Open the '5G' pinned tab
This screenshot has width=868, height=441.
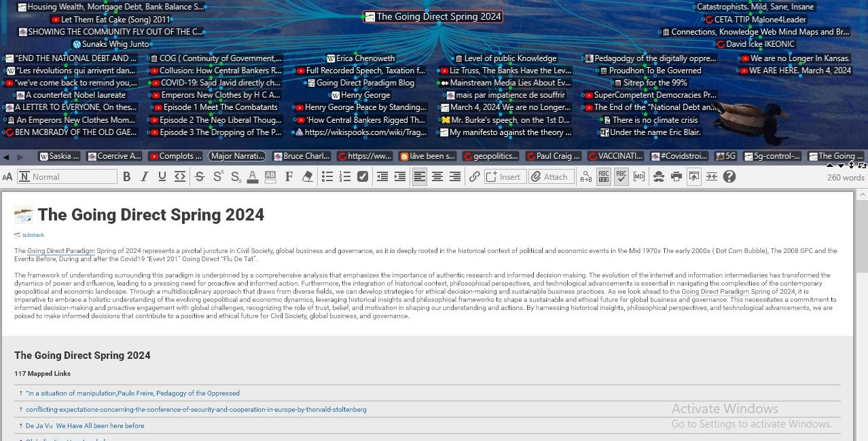725,156
